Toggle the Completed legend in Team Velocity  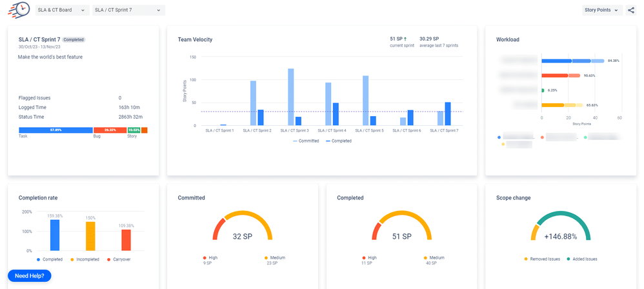coord(339,141)
